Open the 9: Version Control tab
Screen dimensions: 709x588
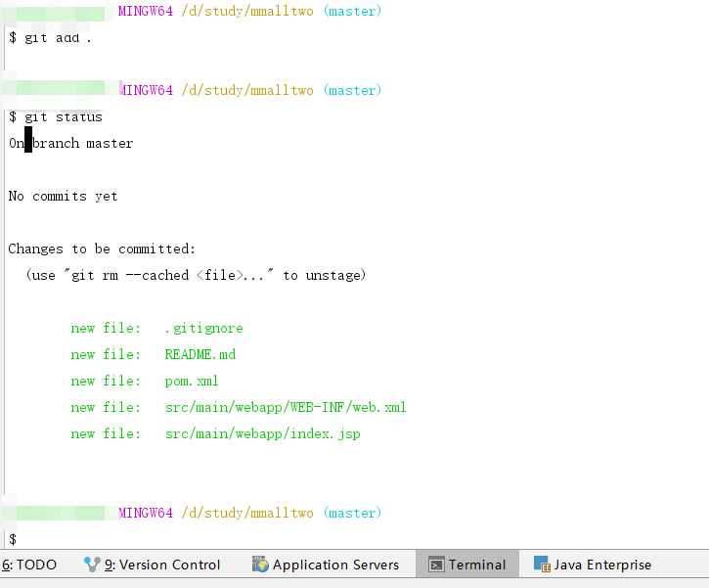pyautogui.click(x=152, y=565)
